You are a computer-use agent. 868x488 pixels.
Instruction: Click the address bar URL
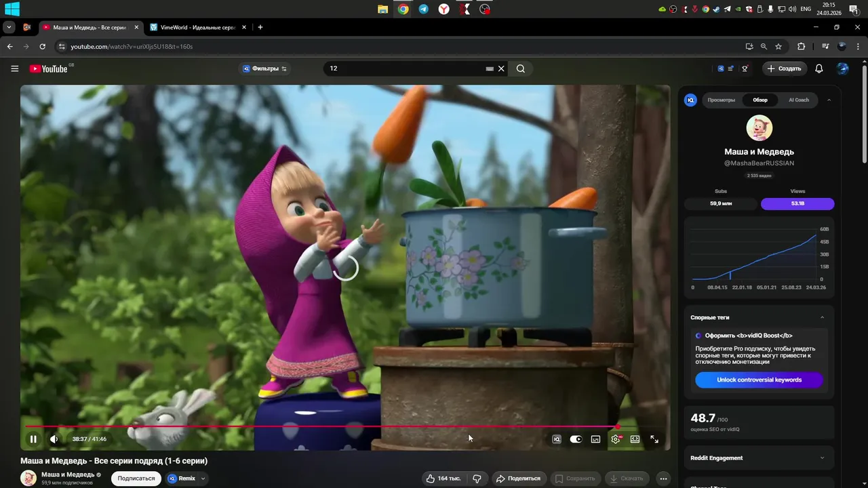point(132,47)
